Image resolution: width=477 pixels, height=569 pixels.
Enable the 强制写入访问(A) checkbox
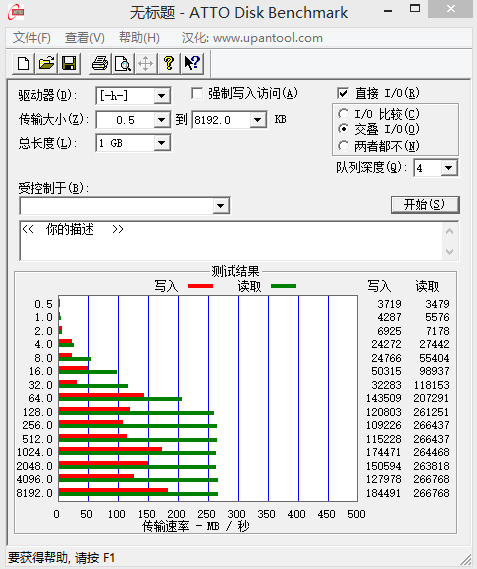tap(197, 94)
